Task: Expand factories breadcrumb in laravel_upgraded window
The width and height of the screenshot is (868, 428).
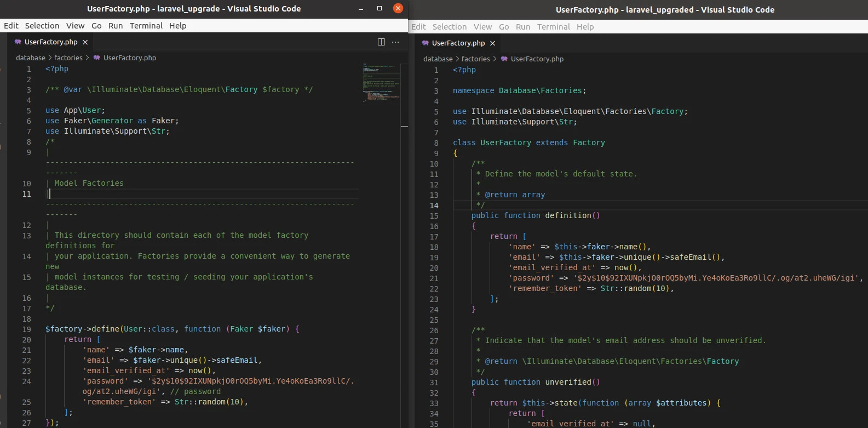Action: click(475, 59)
